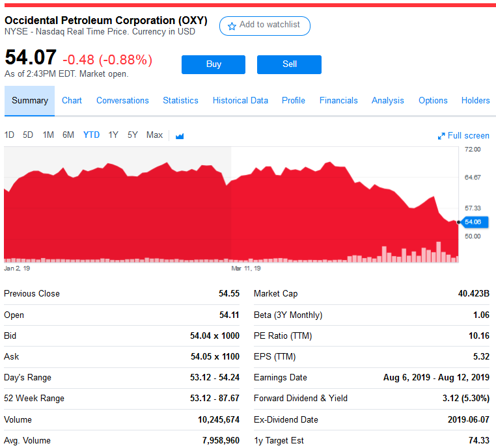Click Forward Dividend value 3.12 (5.30%)
Viewport: 496px width, 448px height.
tap(466, 399)
